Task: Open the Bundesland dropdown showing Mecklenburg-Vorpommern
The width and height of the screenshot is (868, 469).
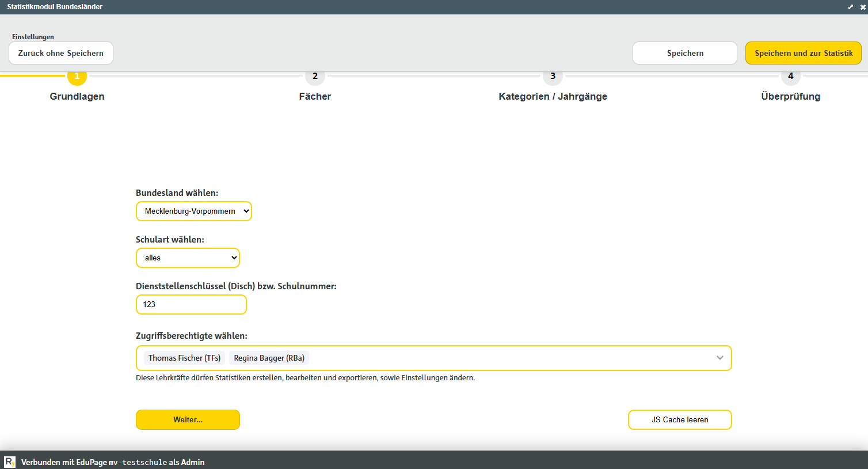Action: click(x=194, y=211)
